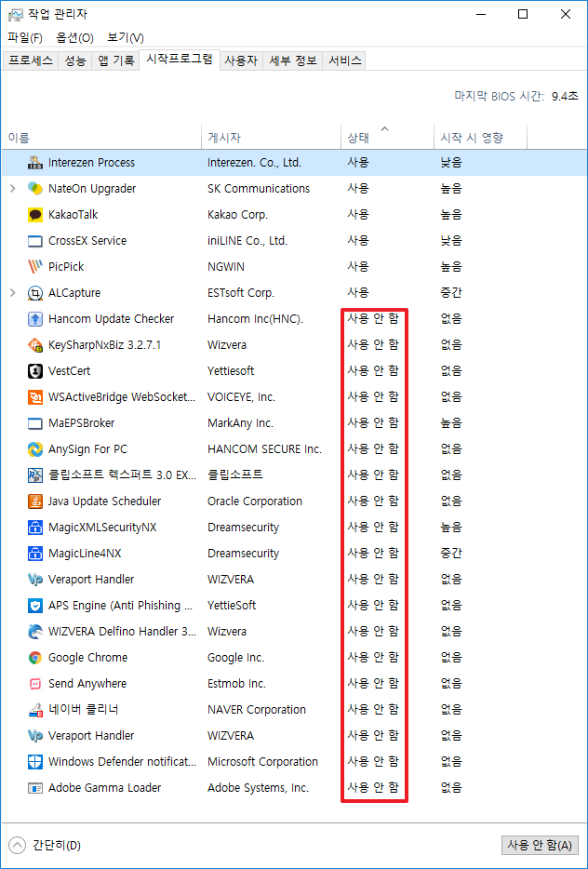Click publisher cell Adobe Systems, Inc.
The width and height of the screenshot is (588, 869).
(x=259, y=788)
